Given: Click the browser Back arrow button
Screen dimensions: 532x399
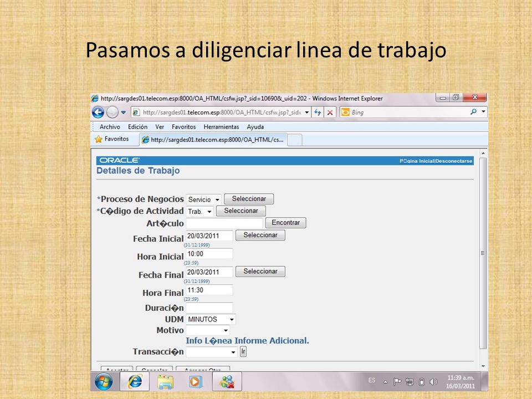Looking at the screenshot, I should point(98,112).
